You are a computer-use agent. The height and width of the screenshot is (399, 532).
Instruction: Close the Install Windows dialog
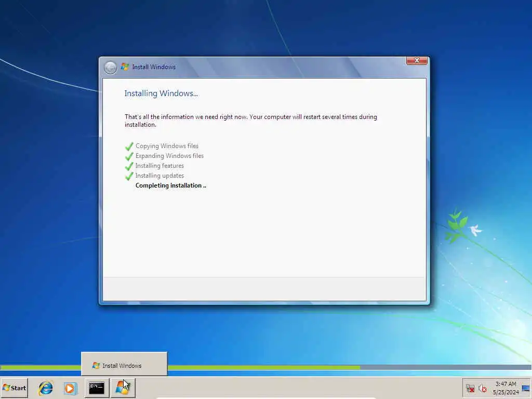(x=417, y=60)
